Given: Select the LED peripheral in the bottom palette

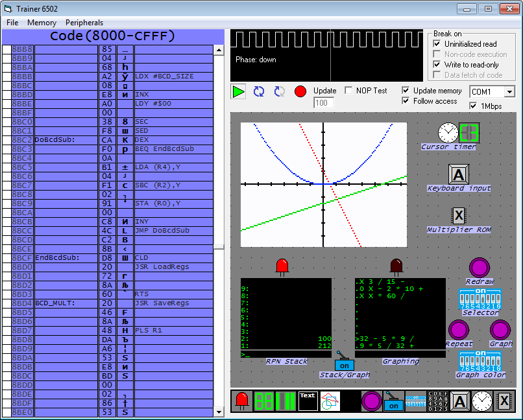Looking at the screenshot, I should click(x=241, y=401).
